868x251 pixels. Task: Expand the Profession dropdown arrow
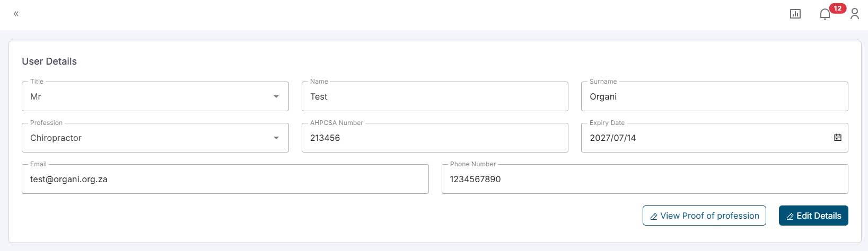click(x=276, y=138)
